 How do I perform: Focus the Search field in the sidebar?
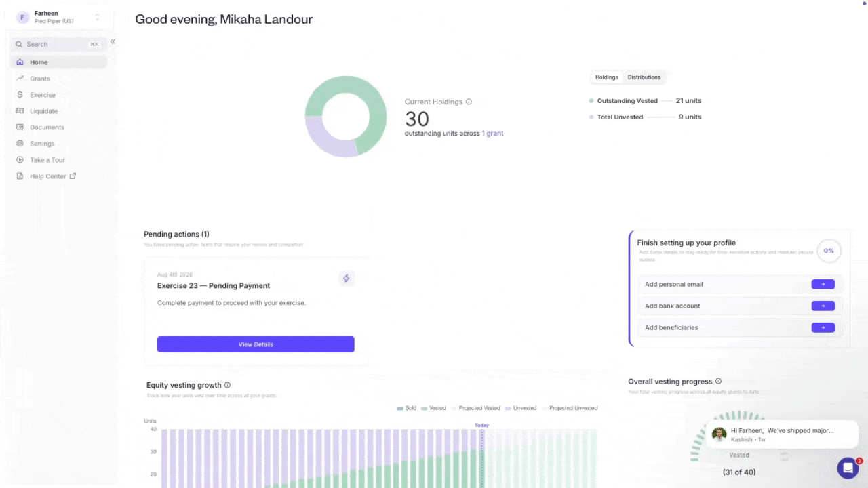58,45
